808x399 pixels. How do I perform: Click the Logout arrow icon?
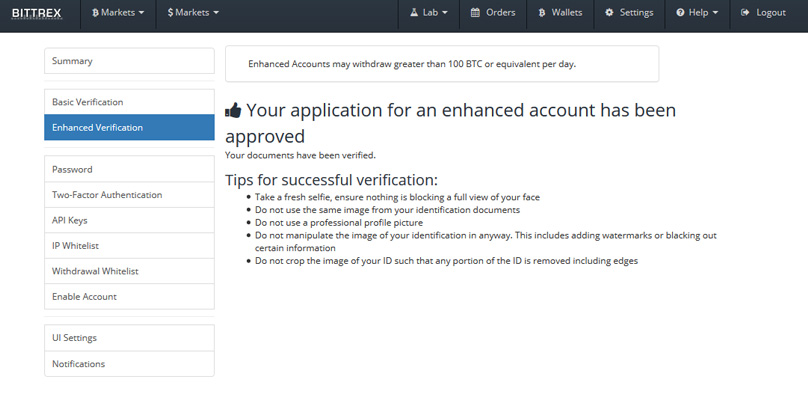click(x=745, y=13)
